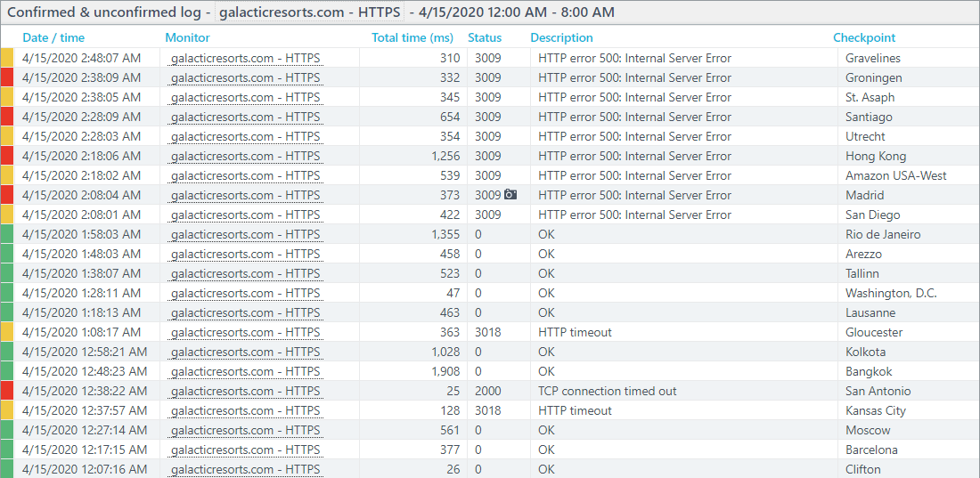Select the 12:48:23 AM Bangkok log row
The height and width of the screenshot is (478, 980).
click(x=490, y=371)
